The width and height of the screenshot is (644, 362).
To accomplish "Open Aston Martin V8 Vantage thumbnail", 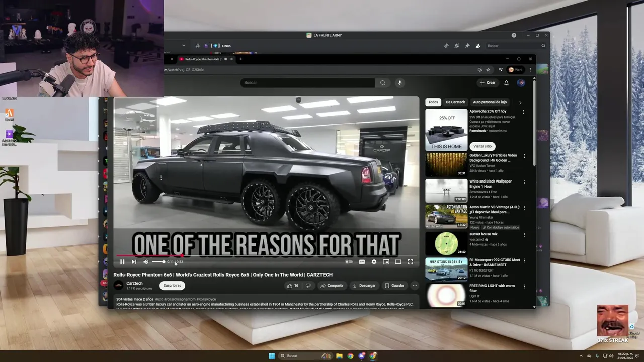I will [446, 216].
